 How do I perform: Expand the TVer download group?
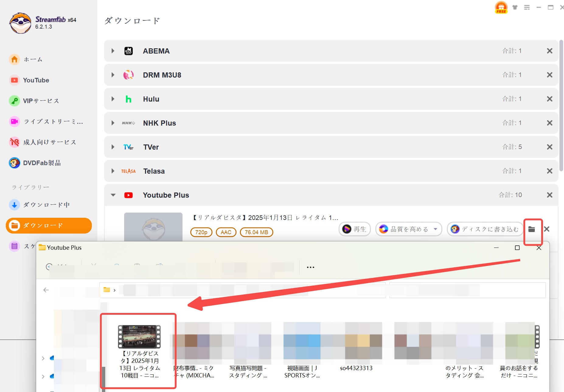coord(113,147)
